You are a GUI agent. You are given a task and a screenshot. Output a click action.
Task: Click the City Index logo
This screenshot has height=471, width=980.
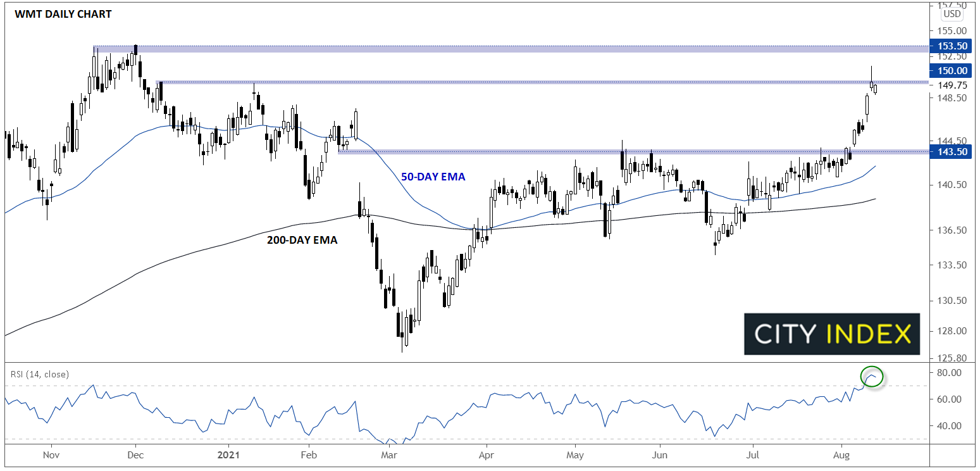831,334
